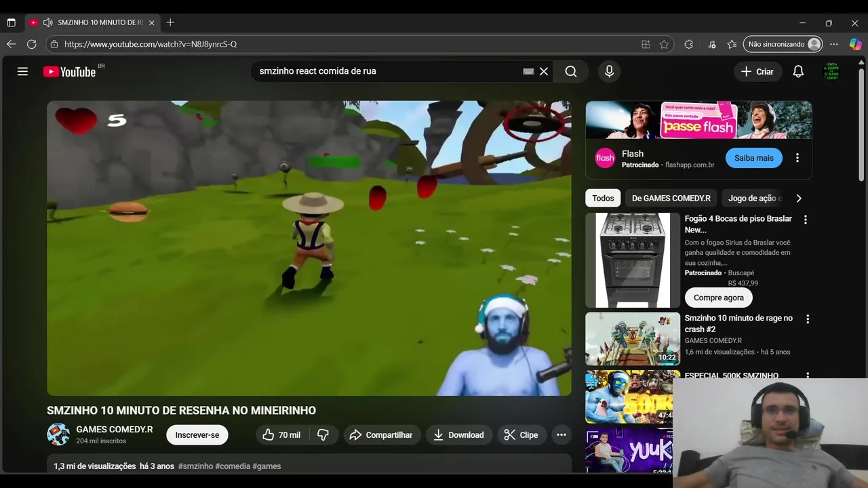Select the Todos filter chip
The height and width of the screenshot is (488, 868).
click(603, 198)
